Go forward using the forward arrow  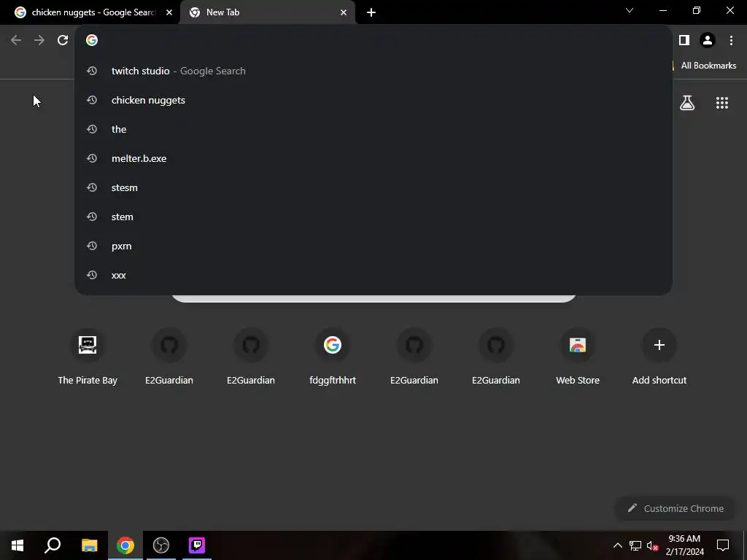[39, 40]
